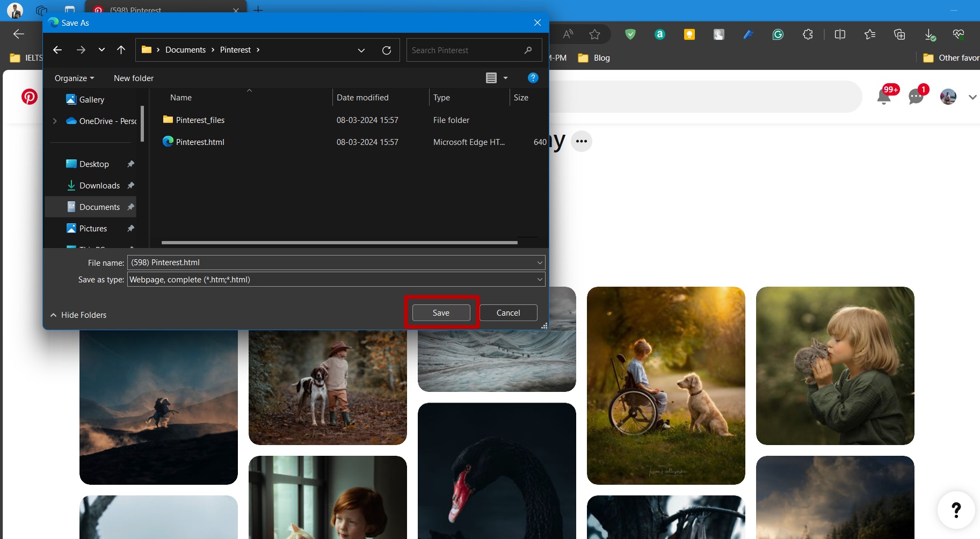The width and height of the screenshot is (980, 539).
Task: Open the Pinterest notifications bell
Action: pyautogui.click(x=883, y=97)
